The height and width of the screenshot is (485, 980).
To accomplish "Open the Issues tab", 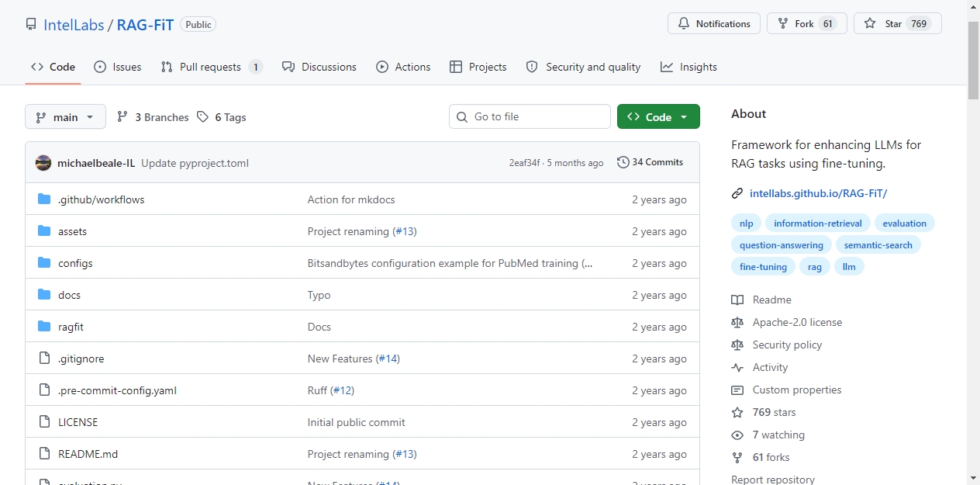I will 118,67.
